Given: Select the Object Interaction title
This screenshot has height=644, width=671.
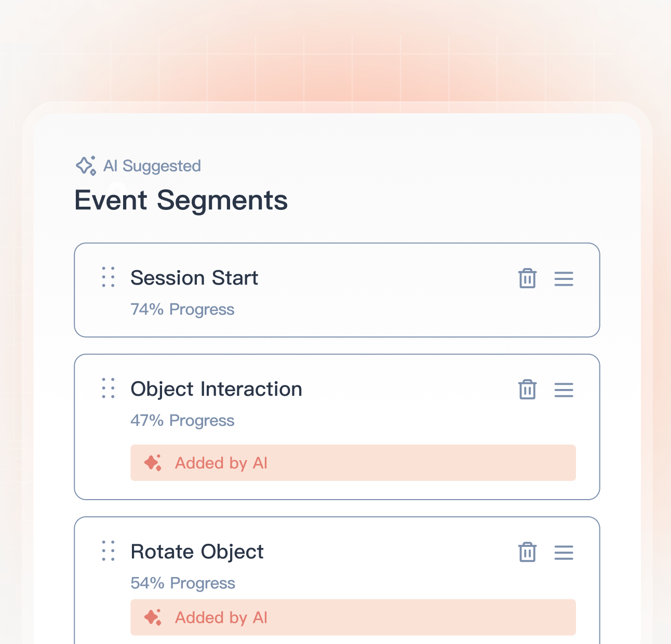Looking at the screenshot, I should coord(216,389).
